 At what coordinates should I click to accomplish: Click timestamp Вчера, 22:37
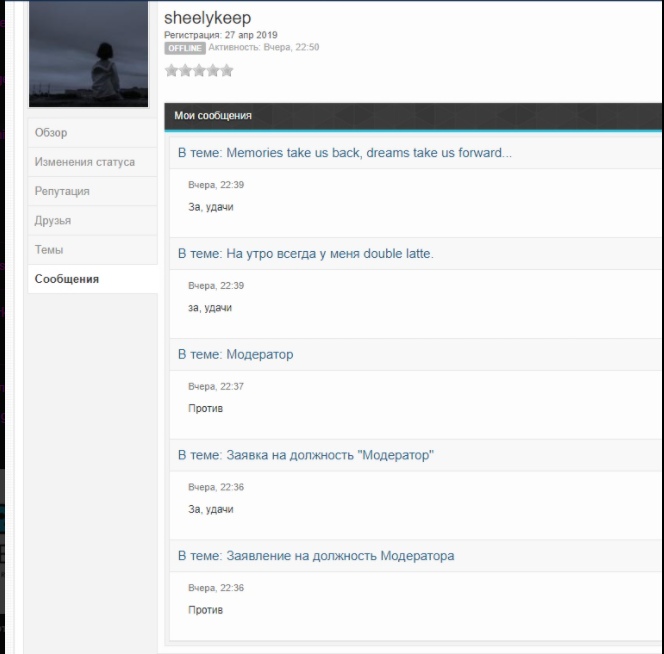point(216,386)
